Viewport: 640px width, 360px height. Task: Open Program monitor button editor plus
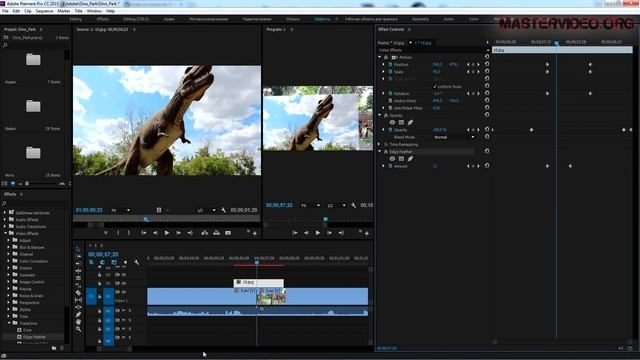click(x=367, y=233)
